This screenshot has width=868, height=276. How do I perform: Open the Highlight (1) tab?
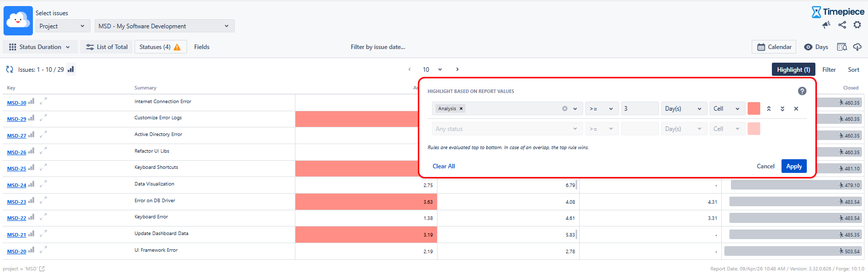(x=793, y=69)
